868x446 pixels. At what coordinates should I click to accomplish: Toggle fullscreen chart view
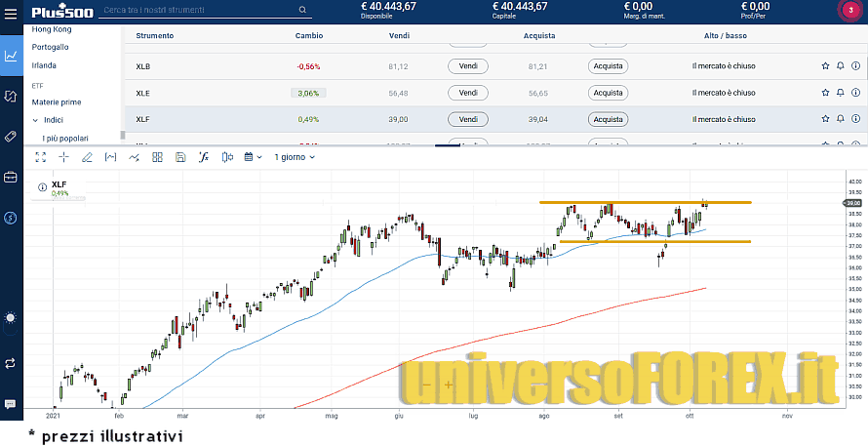click(40, 157)
